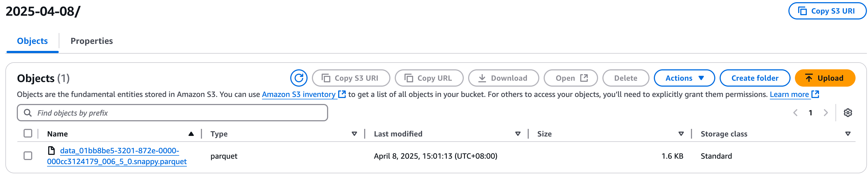This screenshot has width=868, height=176.
Task: Click the orange Upload button
Action: (x=824, y=78)
